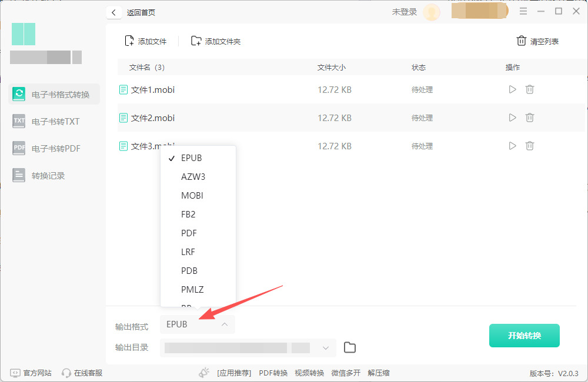Click the 状态 column header

(419, 68)
